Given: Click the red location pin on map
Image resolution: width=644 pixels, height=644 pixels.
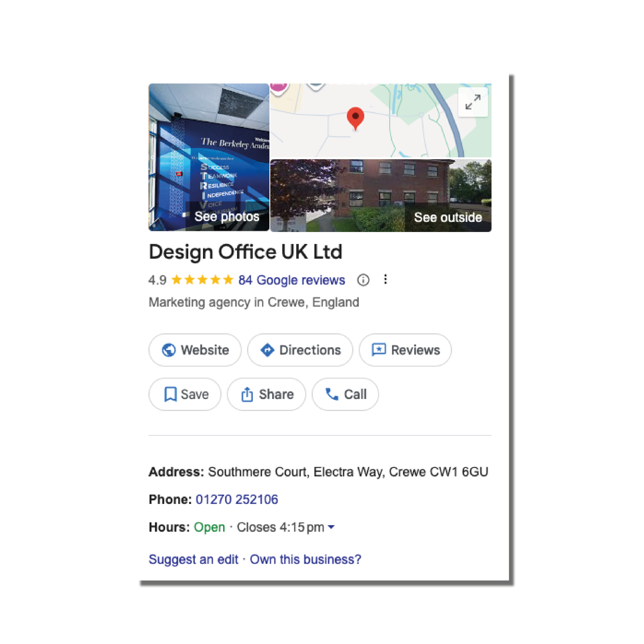Looking at the screenshot, I should (x=355, y=117).
